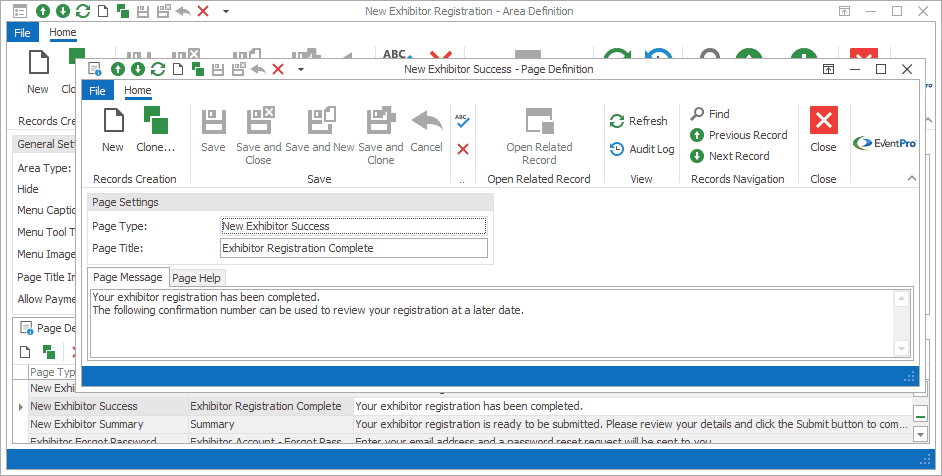Click New in Area Definition ribbon

pyautogui.click(x=38, y=72)
